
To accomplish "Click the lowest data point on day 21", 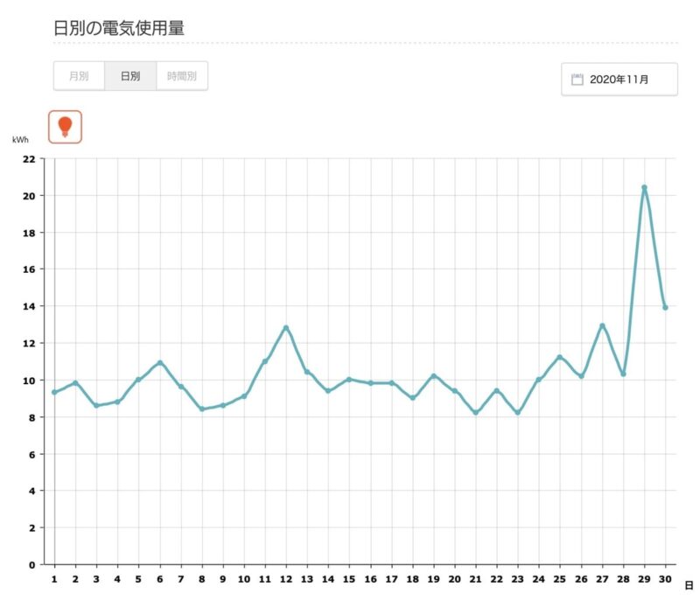I will tap(475, 412).
